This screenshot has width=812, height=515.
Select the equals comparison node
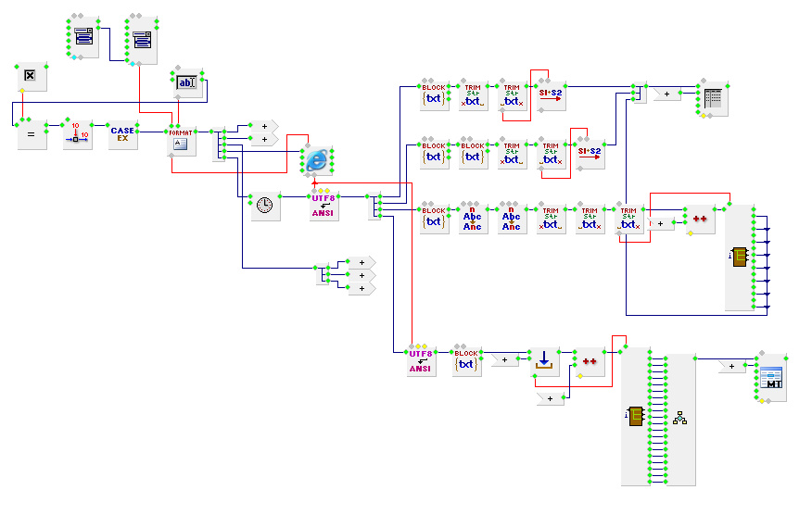pos(32,134)
